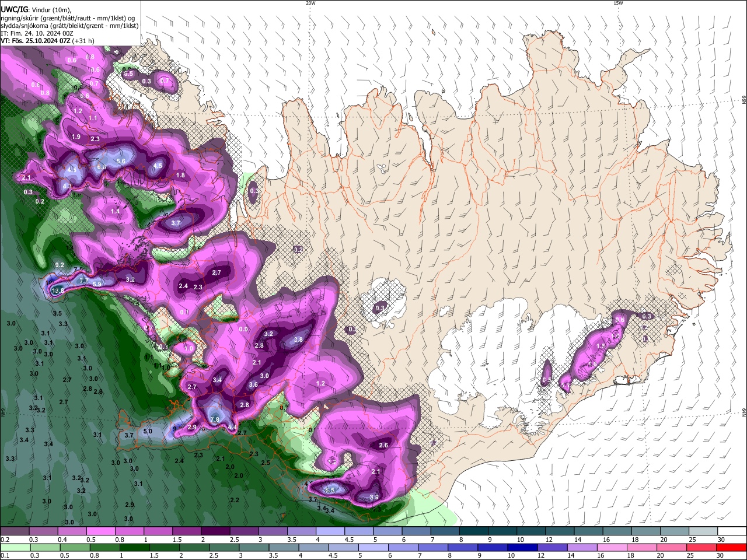Click the '13.8' precipitation value
Screen dimensions: 747x560
[x=57, y=290]
